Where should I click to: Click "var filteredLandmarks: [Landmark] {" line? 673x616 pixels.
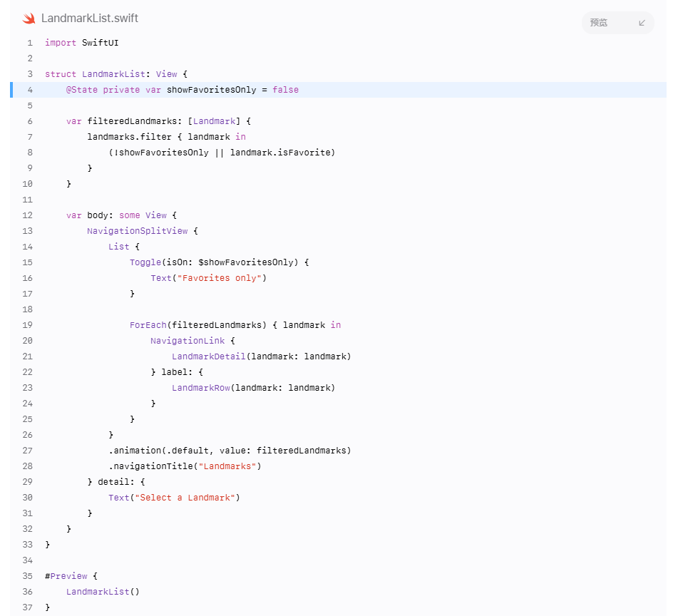coord(158,121)
